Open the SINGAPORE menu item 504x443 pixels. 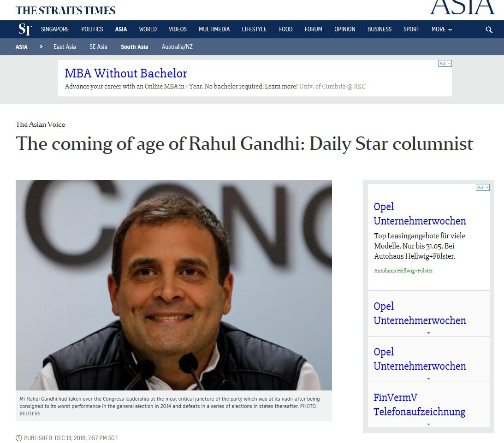55,29
